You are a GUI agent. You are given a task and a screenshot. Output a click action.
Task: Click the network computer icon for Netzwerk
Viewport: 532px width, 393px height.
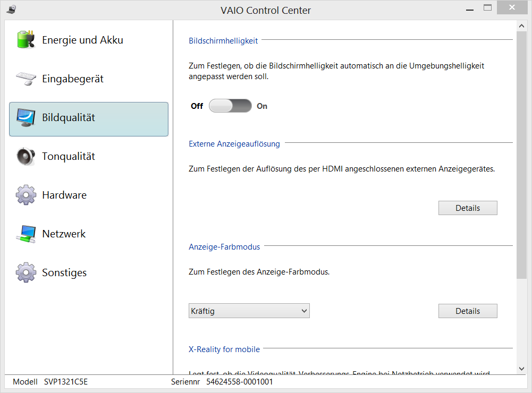click(x=26, y=234)
